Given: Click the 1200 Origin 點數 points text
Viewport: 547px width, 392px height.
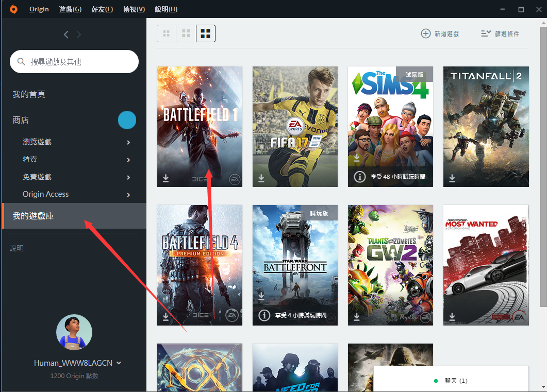Looking at the screenshot, I should [x=74, y=376].
